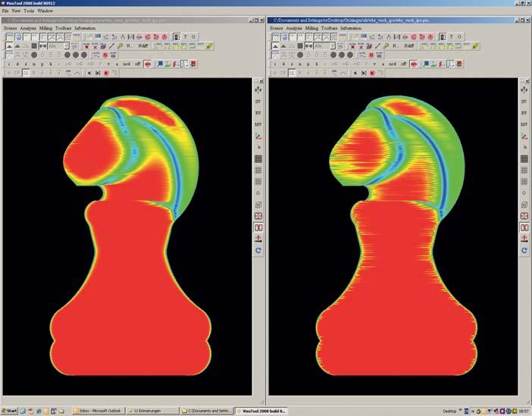
Task: Click the red N icon in right window third row
Action: click(371, 55)
